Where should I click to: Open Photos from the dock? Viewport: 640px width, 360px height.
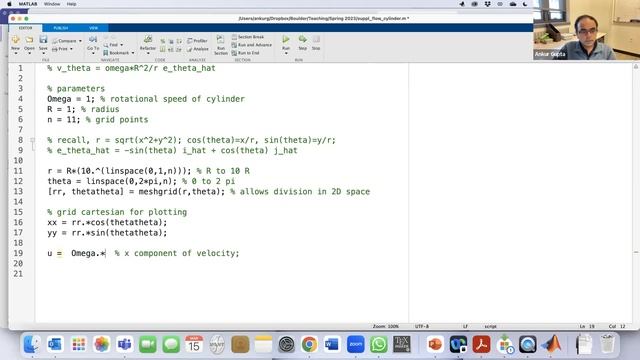point(102,344)
